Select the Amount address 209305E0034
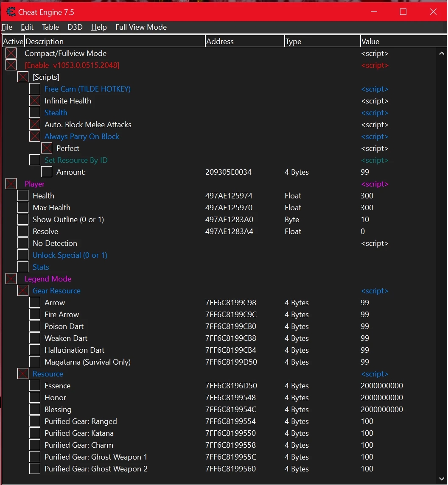Image resolution: width=448 pixels, height=485 pixels. coord(228,172)
